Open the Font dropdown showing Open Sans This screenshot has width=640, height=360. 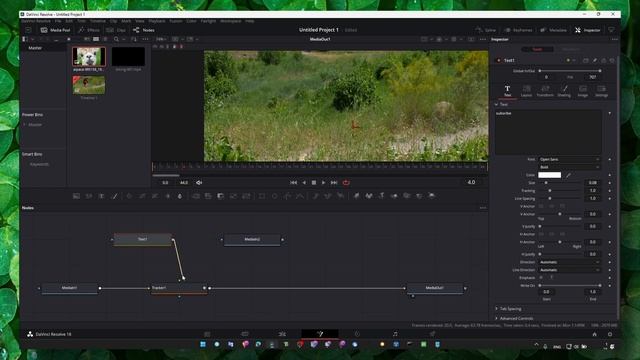569,159
